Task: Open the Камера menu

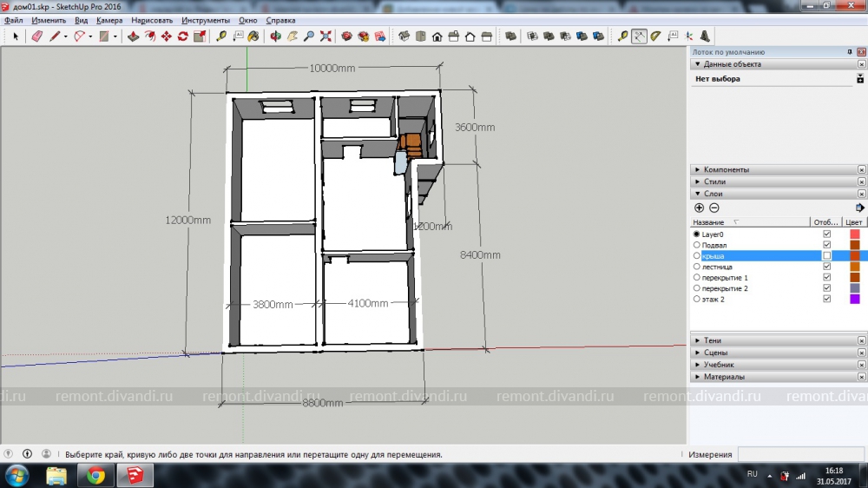Action: click(109, 20)
